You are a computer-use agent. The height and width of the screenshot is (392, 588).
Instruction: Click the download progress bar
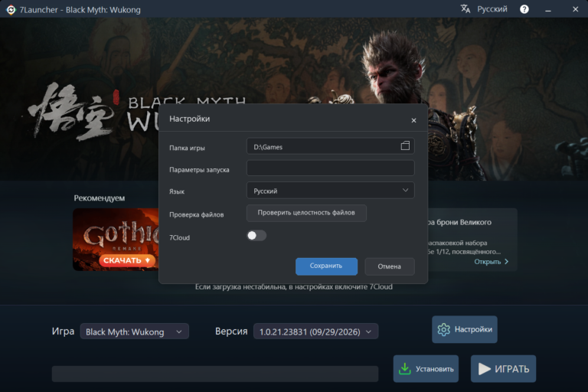coord(215,374)
